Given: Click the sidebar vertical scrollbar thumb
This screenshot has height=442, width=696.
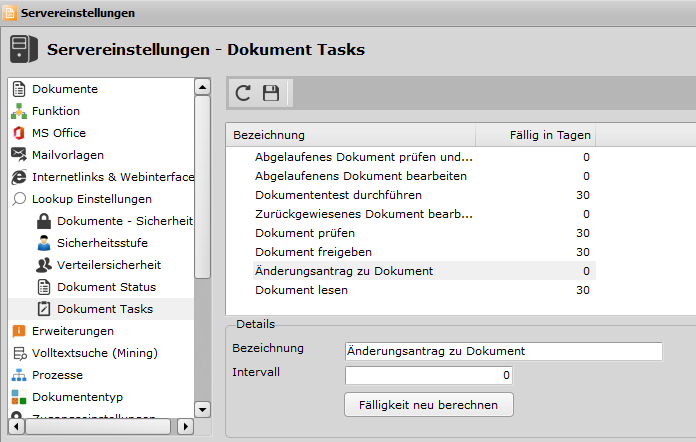Looking at the screenshot, I should coord(202,187).
